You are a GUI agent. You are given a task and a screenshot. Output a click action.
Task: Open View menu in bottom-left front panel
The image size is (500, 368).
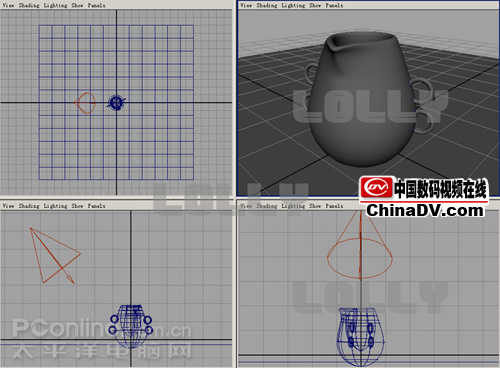click(x=8, y=206)
